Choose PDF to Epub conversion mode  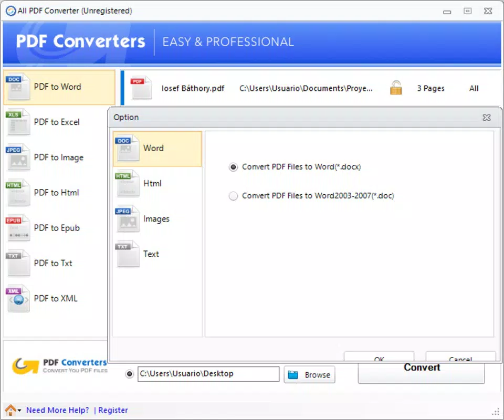coord(55,228)
